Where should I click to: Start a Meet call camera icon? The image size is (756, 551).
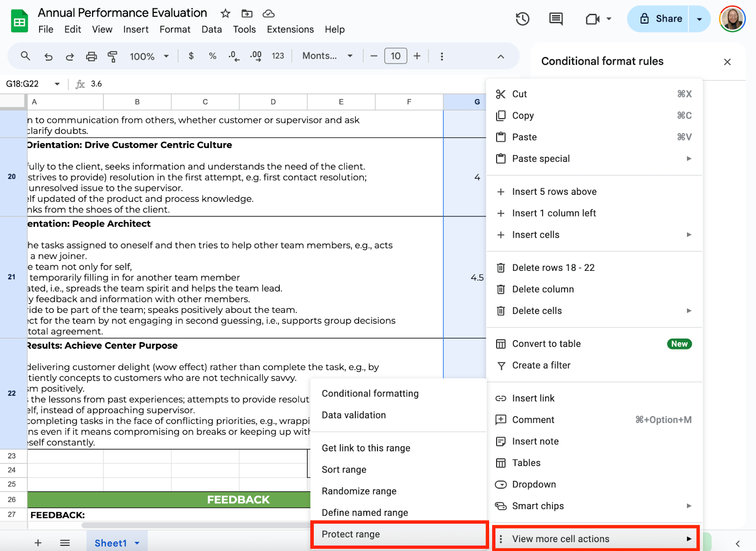point(592,19)
